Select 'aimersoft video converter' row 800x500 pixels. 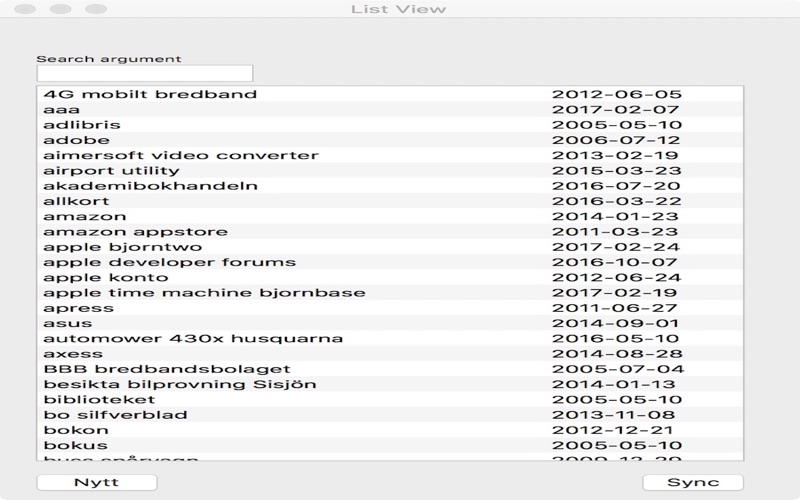point(390,156)
